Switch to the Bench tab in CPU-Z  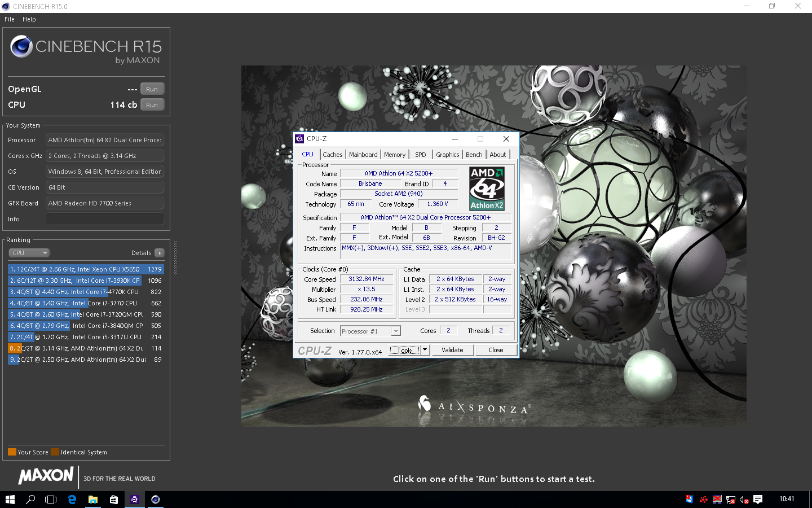coord(474,155)
